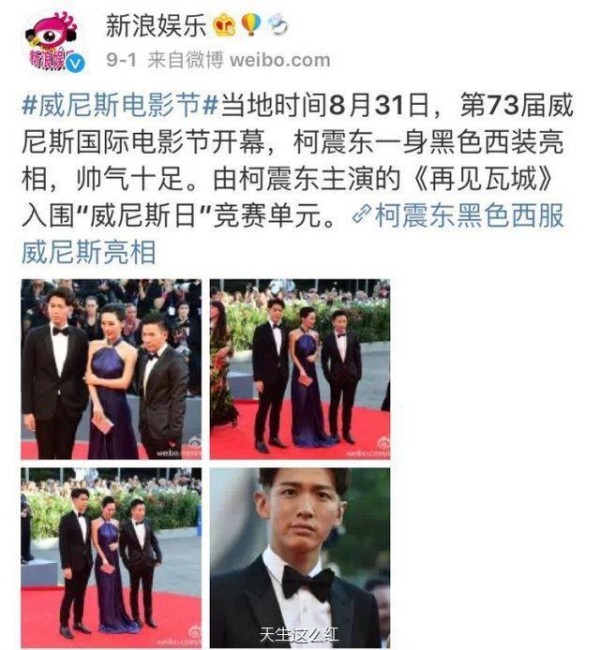
Task: Open the weibo.com source link
Action: pos(280,61)
